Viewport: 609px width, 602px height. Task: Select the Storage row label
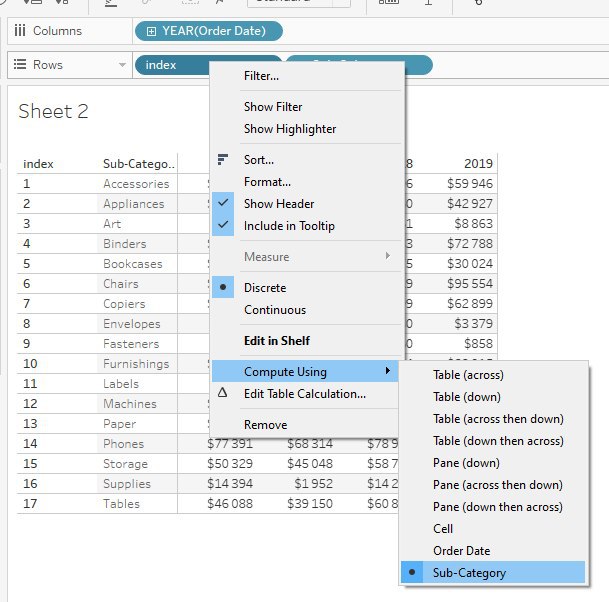click(x=125, y=464)
